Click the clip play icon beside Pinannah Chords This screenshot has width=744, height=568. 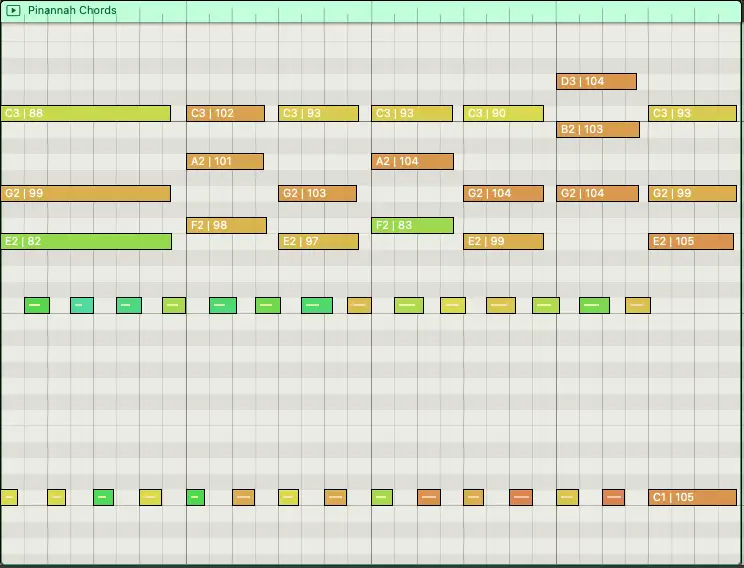coord(13,10)
